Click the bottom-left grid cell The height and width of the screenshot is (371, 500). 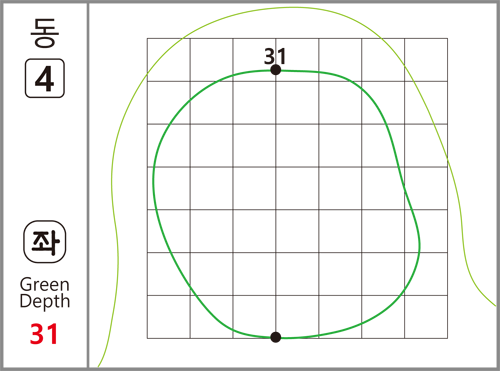[169, 317]
